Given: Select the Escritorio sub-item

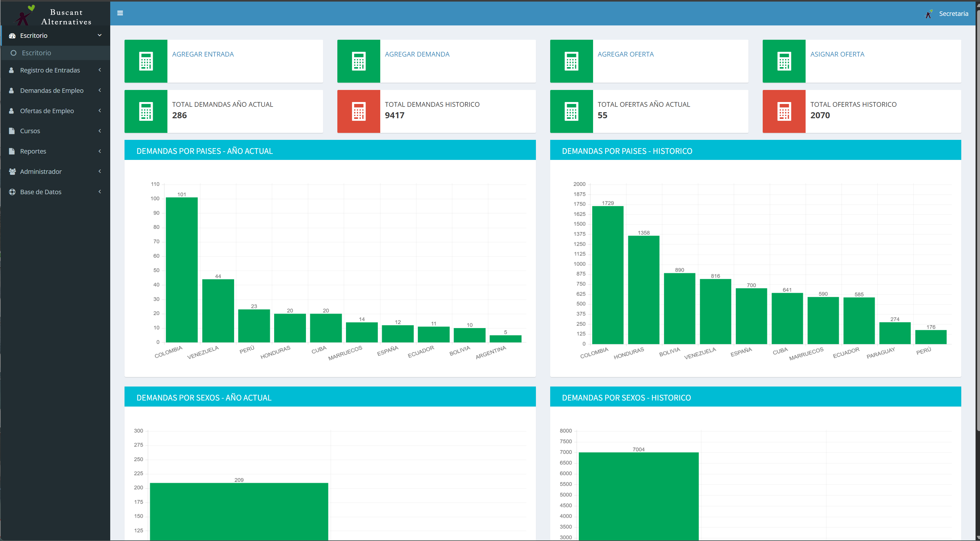Looking at the screenshot, I should click(x=56, y=53).
